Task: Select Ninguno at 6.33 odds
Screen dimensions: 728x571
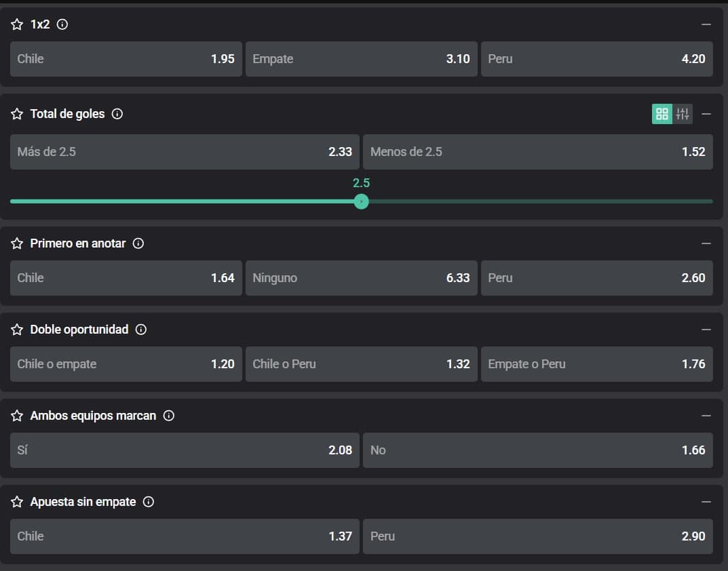Action: 361,278
